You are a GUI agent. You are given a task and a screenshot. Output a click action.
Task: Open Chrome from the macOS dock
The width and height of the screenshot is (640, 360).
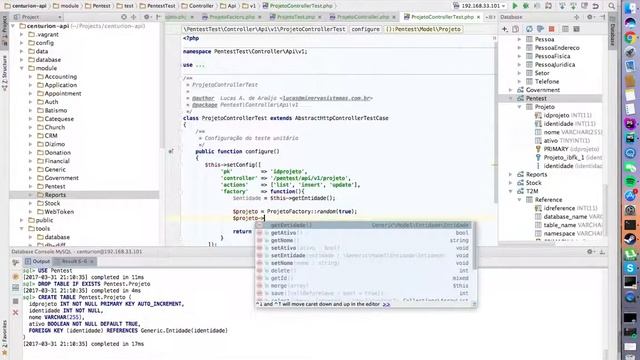[630, 38]
